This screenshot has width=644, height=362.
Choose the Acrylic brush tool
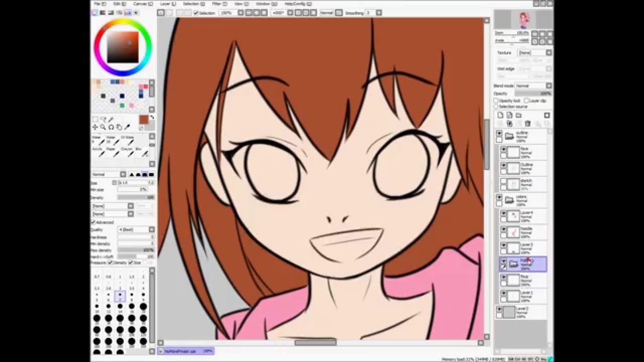[99, 152]
